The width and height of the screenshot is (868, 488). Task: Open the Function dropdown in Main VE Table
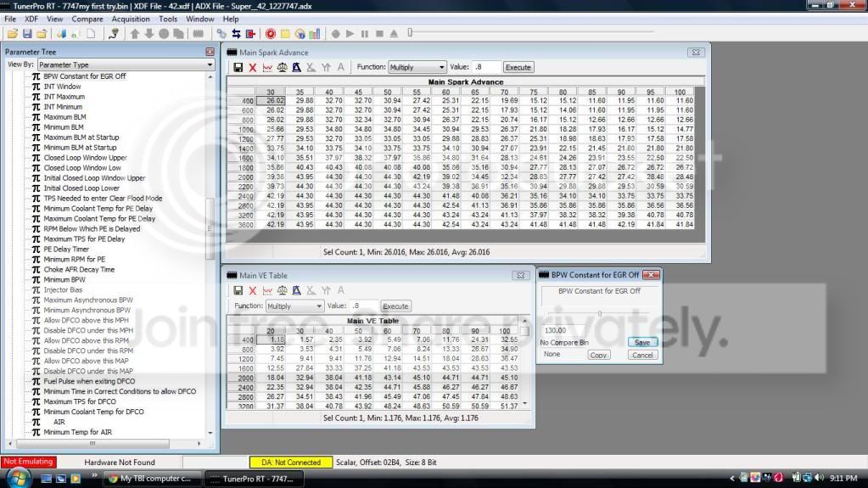(294, 306)
